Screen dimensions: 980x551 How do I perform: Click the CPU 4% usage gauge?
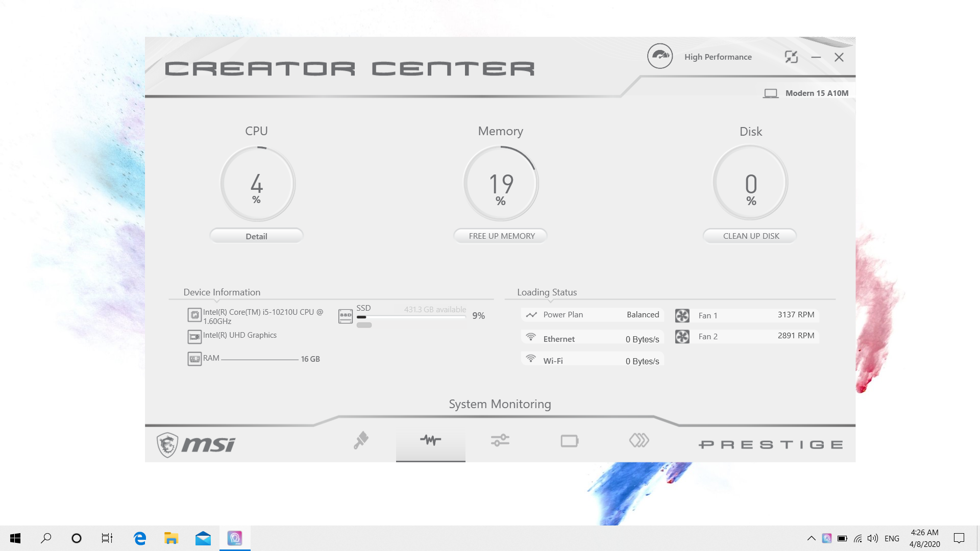click(258, 184)
